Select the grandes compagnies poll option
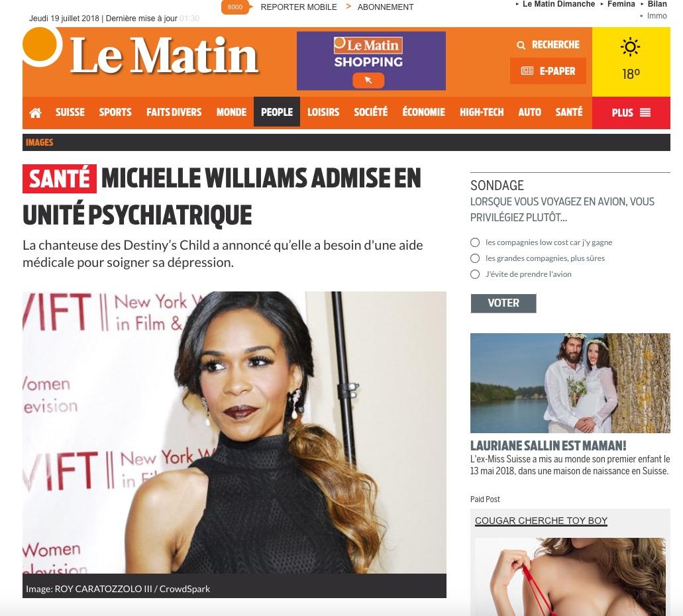 (x=475, y=258)
